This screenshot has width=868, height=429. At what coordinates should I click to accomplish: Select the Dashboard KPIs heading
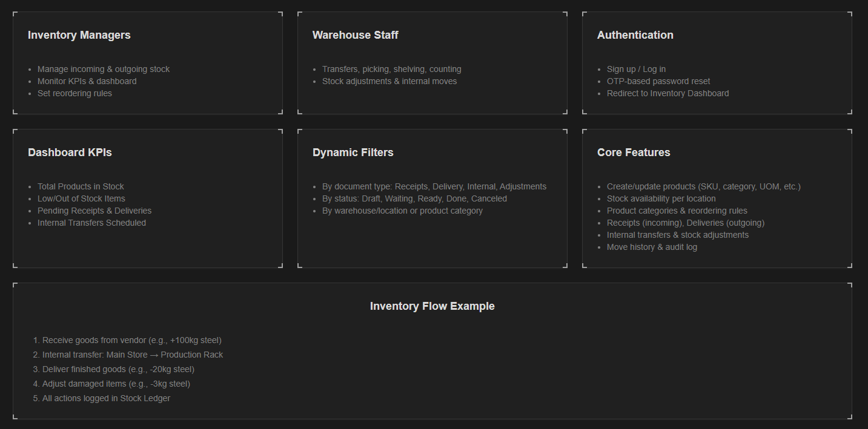click(x=70, y=152)
